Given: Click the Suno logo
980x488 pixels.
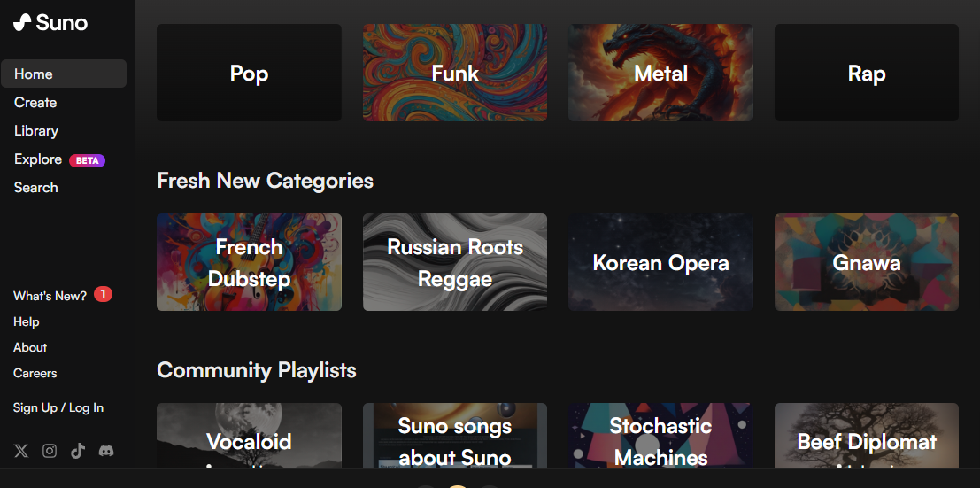Looking at the screenshot, I should click(50, 22).
